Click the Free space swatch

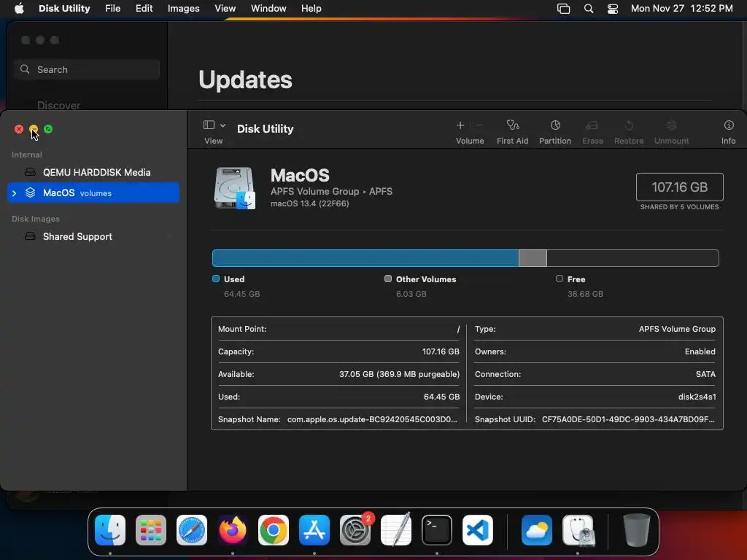(x=560, y=279)
